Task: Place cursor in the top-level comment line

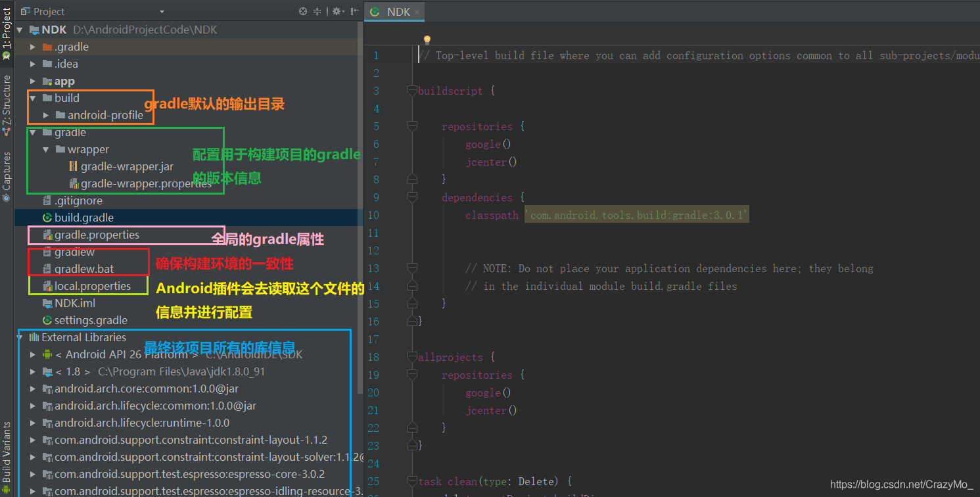Action: tap(699, 56)
